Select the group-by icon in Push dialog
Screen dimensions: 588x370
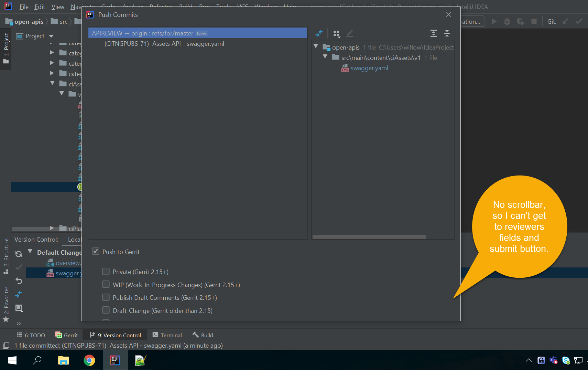coord(337,33)
